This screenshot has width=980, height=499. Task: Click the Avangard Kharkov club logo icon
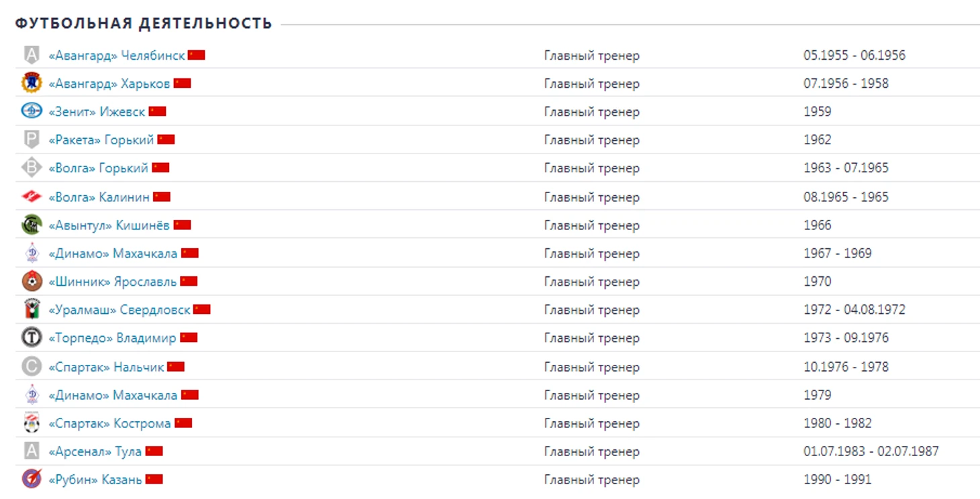point(32,83)
